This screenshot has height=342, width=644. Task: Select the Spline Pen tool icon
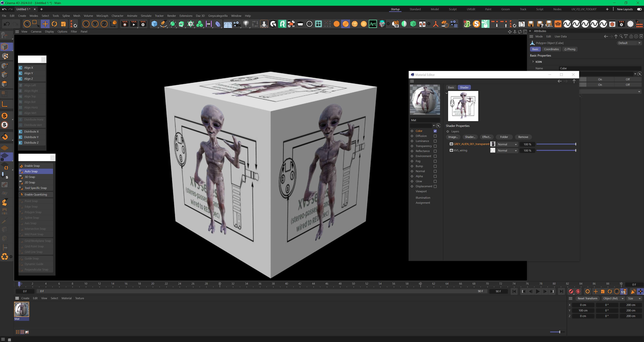click(164, 24)
